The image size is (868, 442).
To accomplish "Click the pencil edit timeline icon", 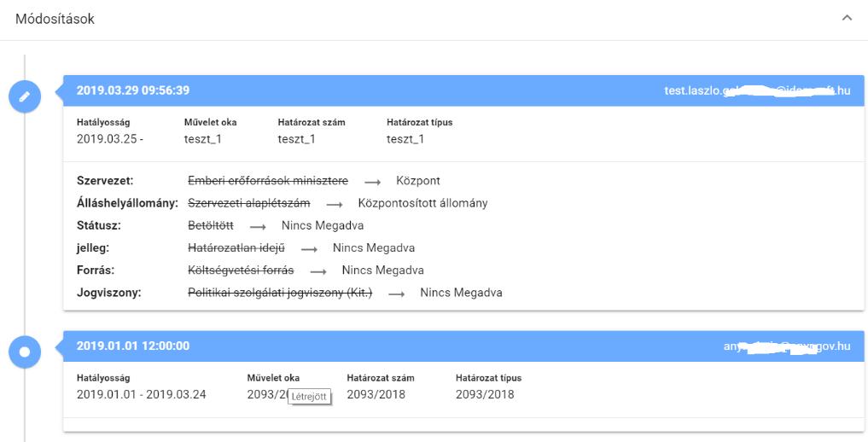I will 25,96.
